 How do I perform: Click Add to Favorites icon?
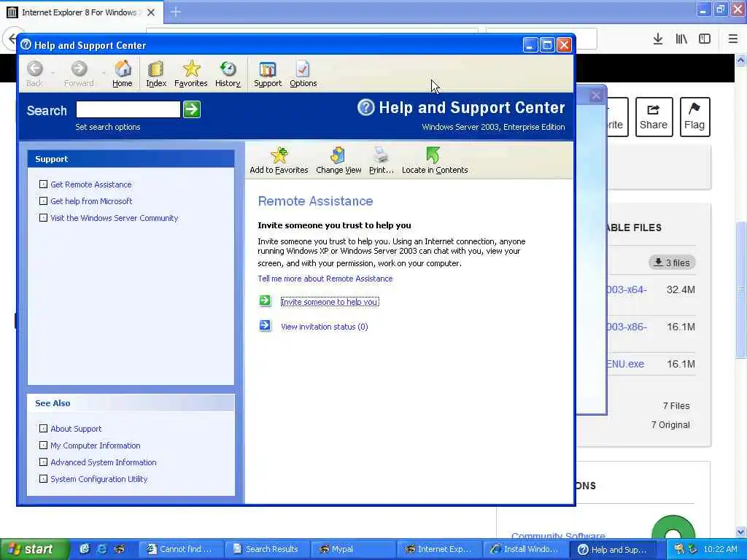[x=279, y=160]
